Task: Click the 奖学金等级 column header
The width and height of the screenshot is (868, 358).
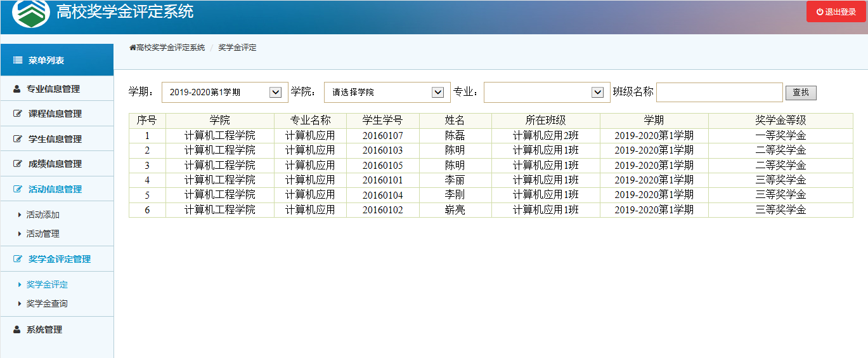Action: (781, 121)
